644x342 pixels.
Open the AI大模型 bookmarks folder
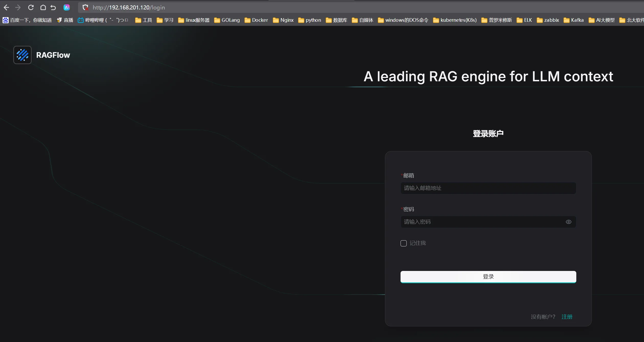pos(602,20)
